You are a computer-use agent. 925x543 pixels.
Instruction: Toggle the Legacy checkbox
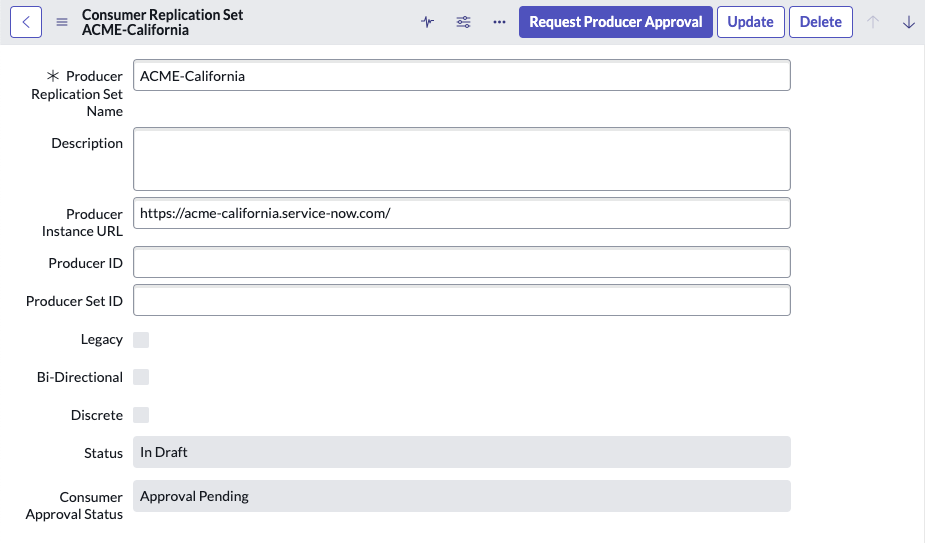point(141,340)
